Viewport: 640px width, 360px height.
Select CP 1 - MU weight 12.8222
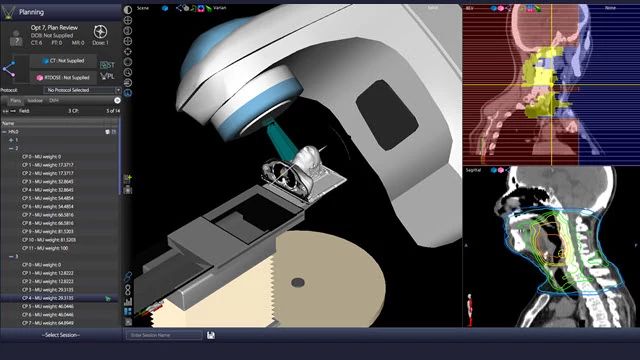click(x=48, y=273)
